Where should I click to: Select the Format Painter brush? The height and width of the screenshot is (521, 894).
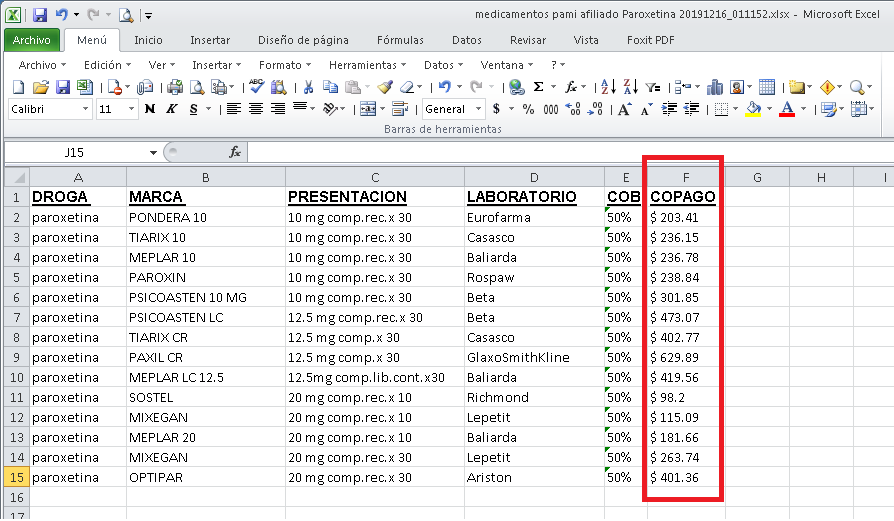click(385, 87)
